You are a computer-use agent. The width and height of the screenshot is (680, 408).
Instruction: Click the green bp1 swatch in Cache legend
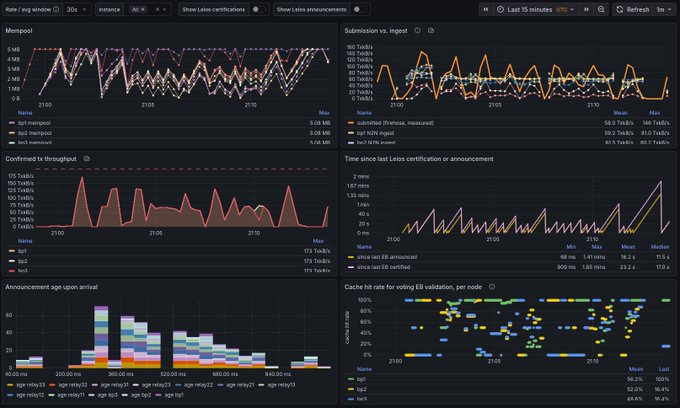(351, 379)
